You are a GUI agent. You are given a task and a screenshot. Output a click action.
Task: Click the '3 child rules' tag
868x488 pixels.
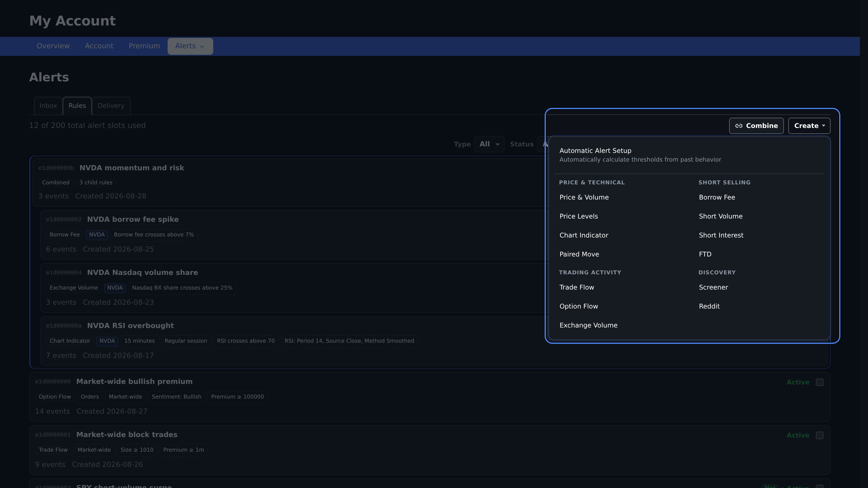click(96, 182)
